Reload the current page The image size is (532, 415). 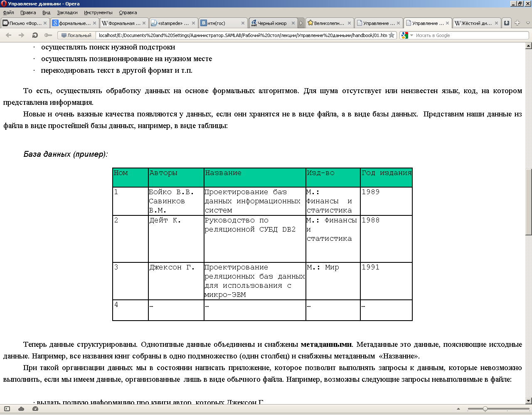click(35, 35)
